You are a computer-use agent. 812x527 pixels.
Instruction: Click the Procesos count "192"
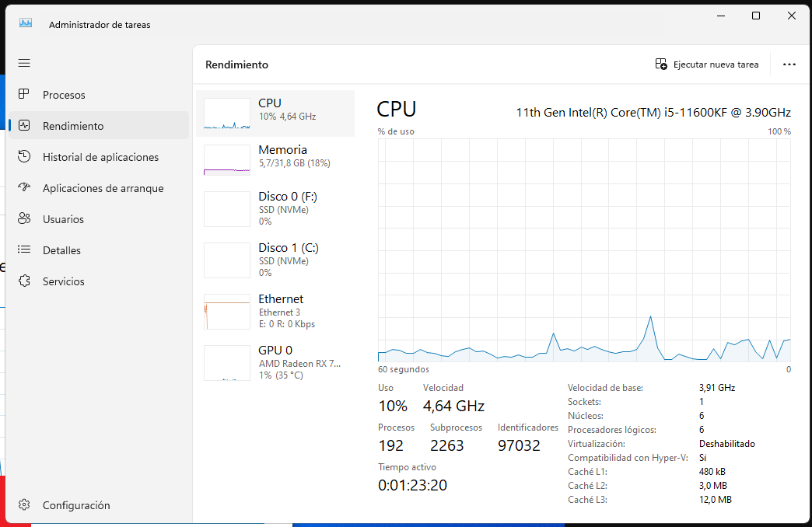click(390, 445)
